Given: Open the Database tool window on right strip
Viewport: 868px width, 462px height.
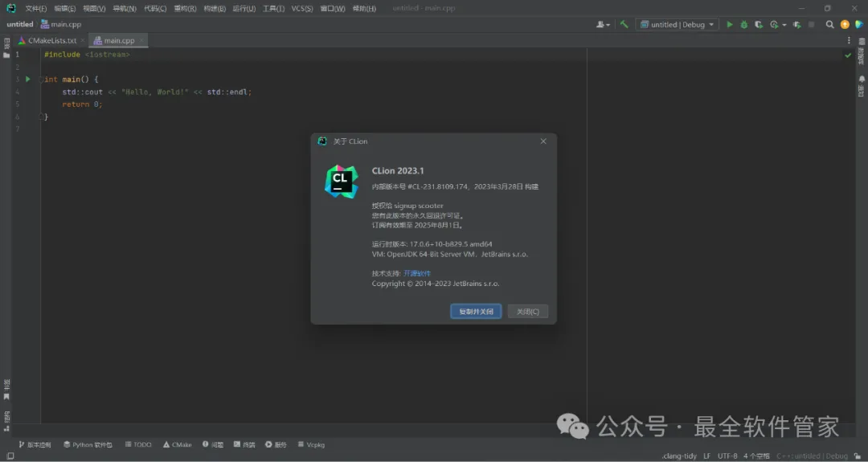Looking at the screenshot, I should point(862,51).
